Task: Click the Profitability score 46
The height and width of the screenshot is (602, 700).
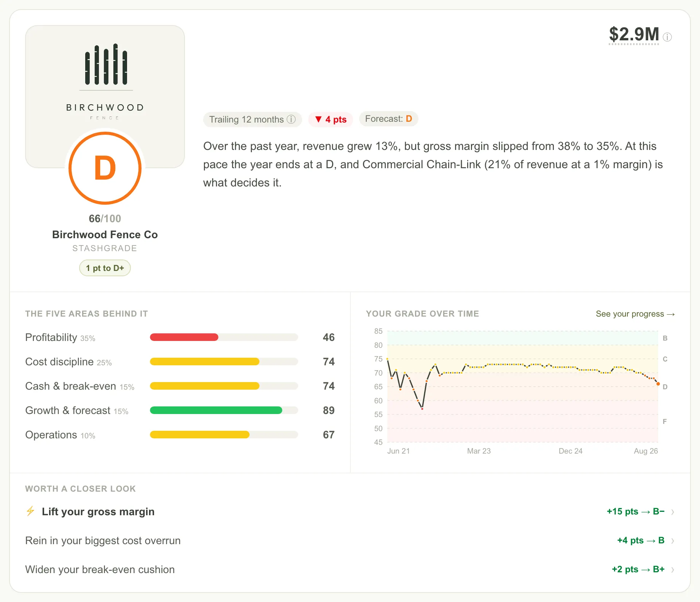Action: [x=329, y=338]
